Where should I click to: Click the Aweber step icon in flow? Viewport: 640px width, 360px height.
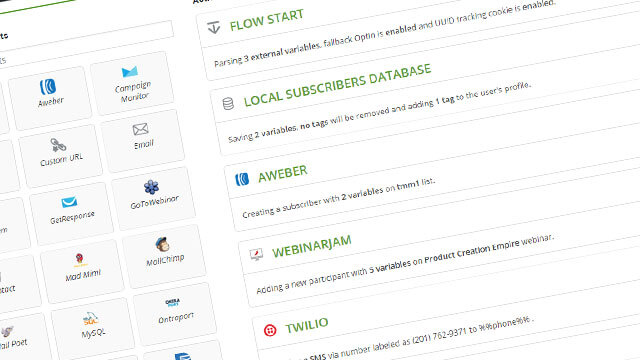[242, 179]
